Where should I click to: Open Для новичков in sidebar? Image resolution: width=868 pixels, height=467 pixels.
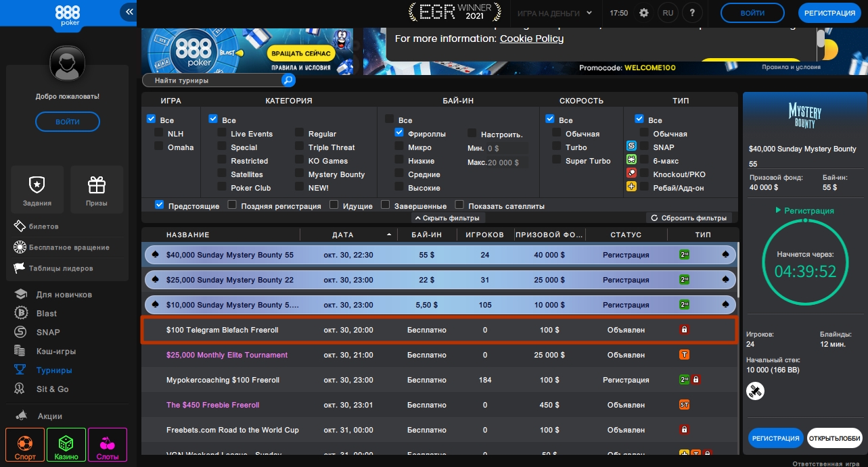click(64, 295)
